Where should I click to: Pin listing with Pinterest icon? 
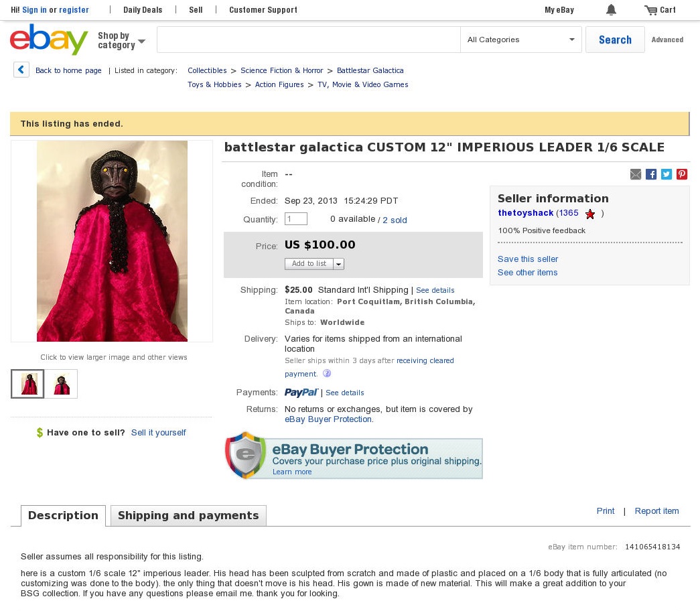[x=682, y=174]
